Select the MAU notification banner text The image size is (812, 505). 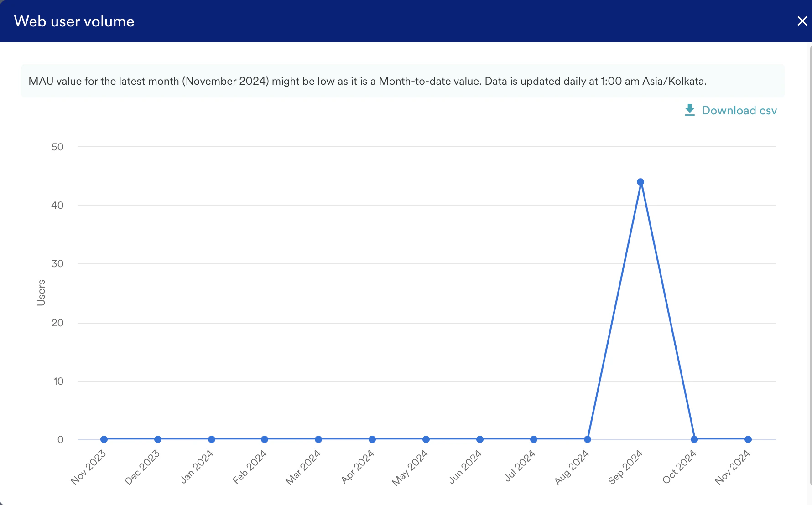pos(367,81)
